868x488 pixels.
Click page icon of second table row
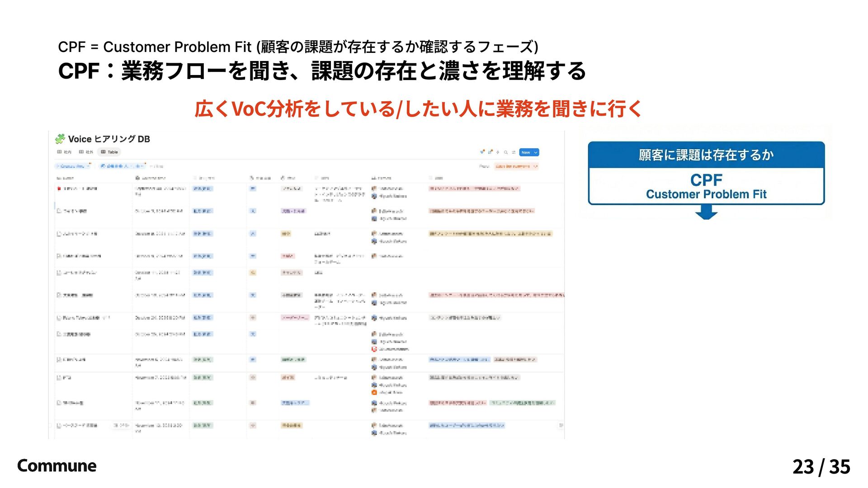click(59, 211)
